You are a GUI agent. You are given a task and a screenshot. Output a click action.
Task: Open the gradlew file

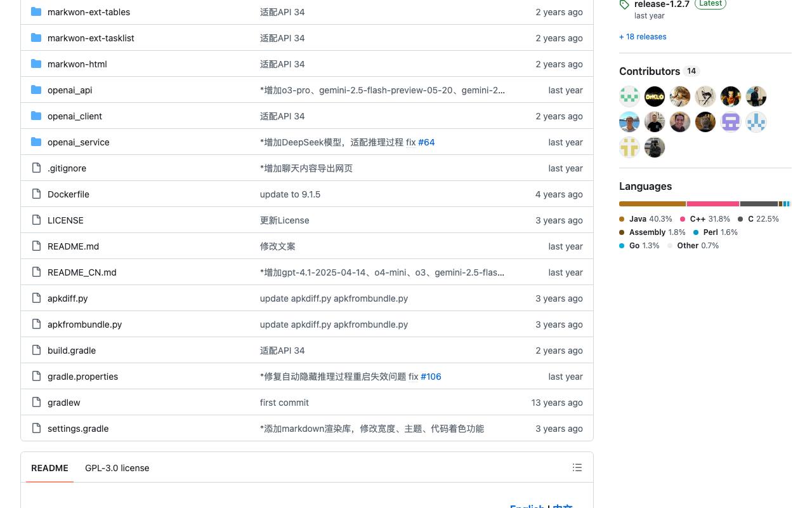pos(64,403)
